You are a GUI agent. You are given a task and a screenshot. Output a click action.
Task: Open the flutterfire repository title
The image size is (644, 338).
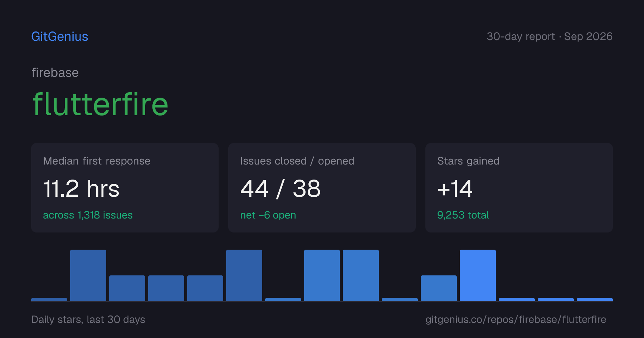pos(100,104)
